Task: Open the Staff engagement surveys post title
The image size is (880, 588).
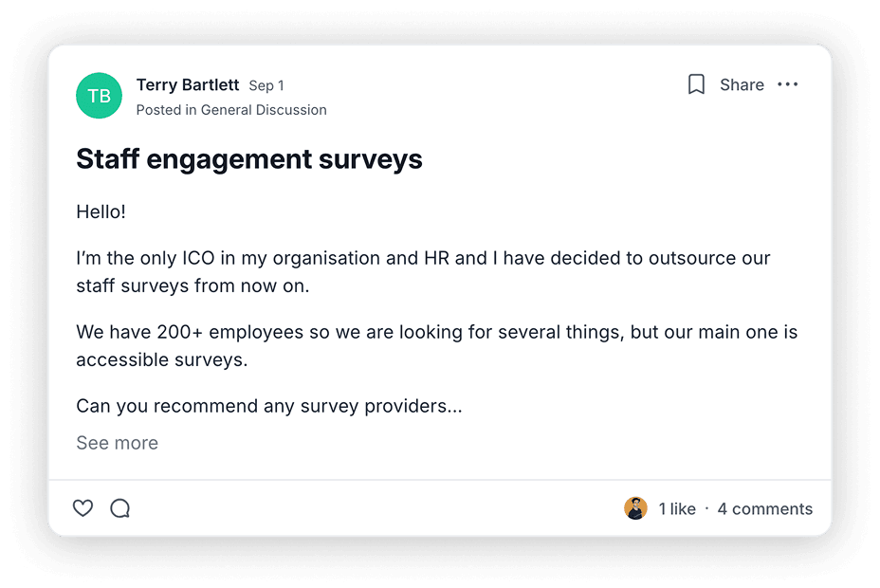Action: click(249, 158)
